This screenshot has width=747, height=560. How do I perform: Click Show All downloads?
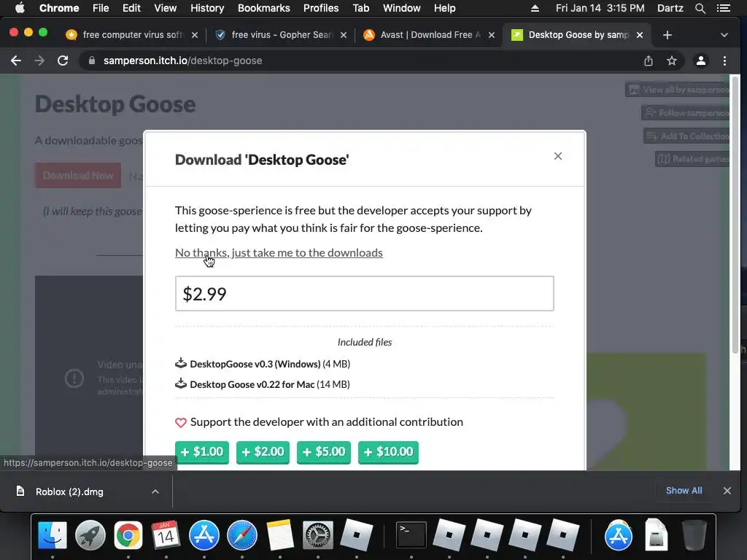click(x=684, y=491)
